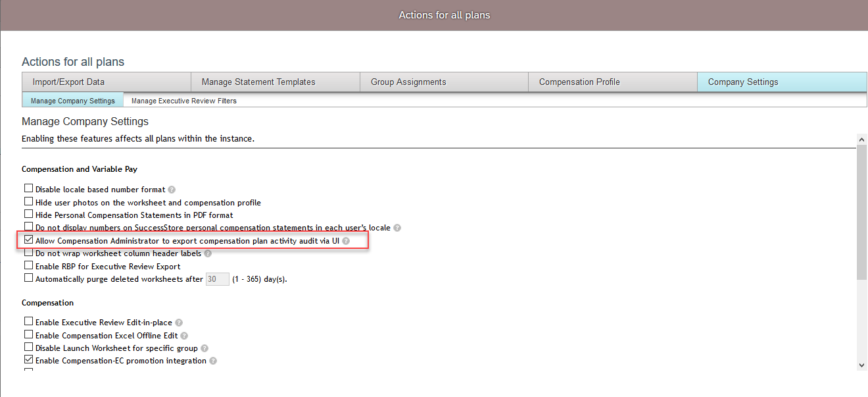This screenshot has width=868, height=397.
Task: Check Hide Personal Compensation Statements in PDF format
Action: click(x=28, y=214)
